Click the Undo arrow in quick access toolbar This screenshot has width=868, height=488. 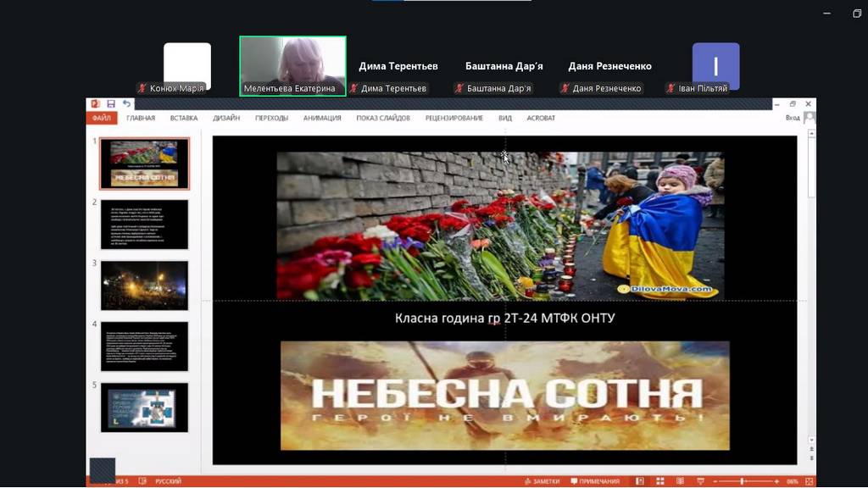[126, 104]
